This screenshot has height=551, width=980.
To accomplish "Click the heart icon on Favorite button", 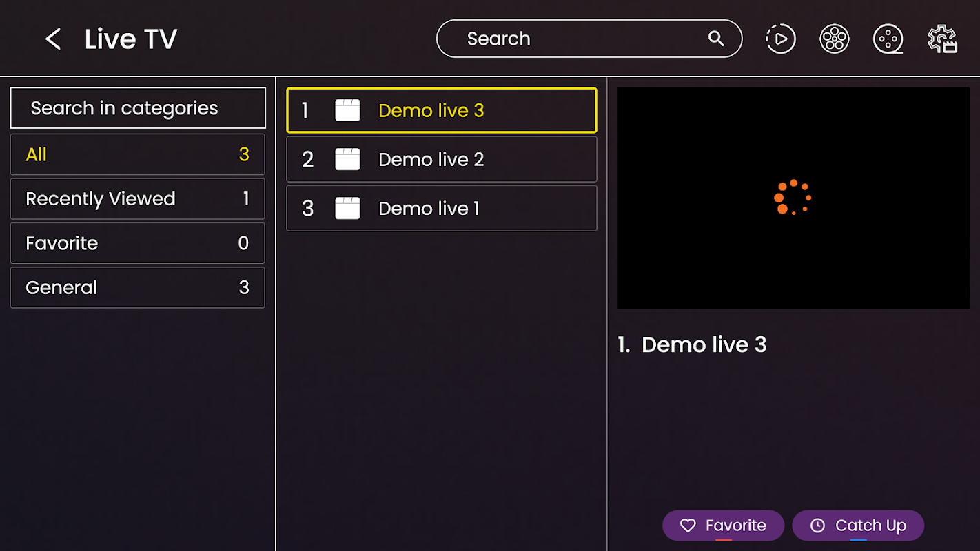I will 688,526.
